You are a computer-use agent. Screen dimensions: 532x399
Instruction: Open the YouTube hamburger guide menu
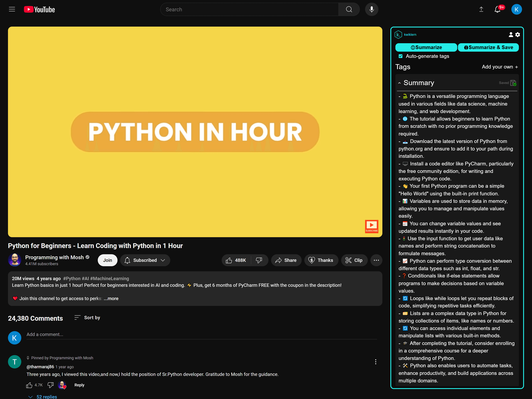tap(12, 9)
